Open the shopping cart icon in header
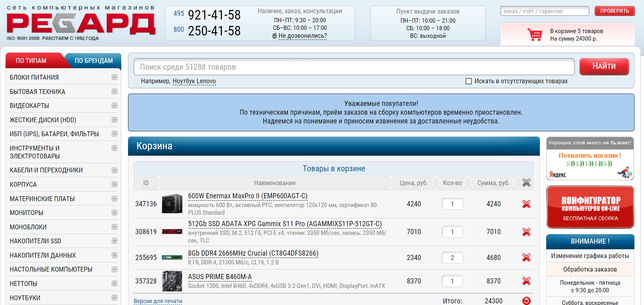Screen dimensions: 644x305 [535, 35]
